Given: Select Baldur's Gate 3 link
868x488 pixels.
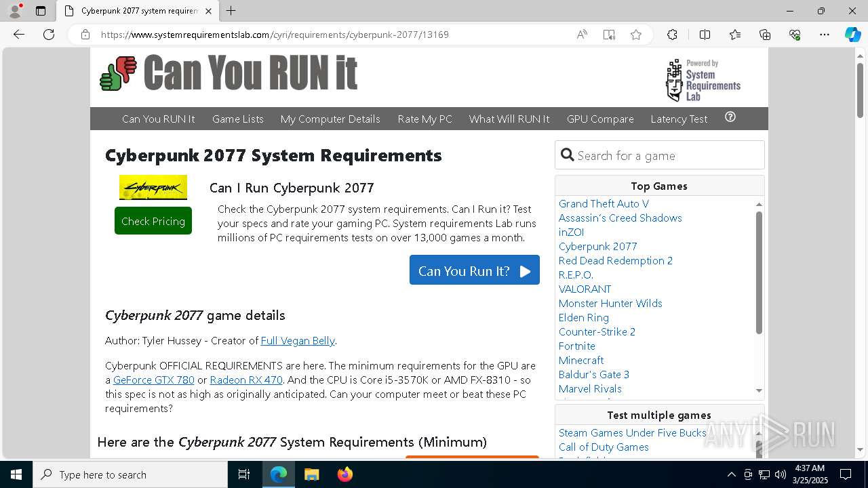Looking at the screenshot, I should (594, 374).
